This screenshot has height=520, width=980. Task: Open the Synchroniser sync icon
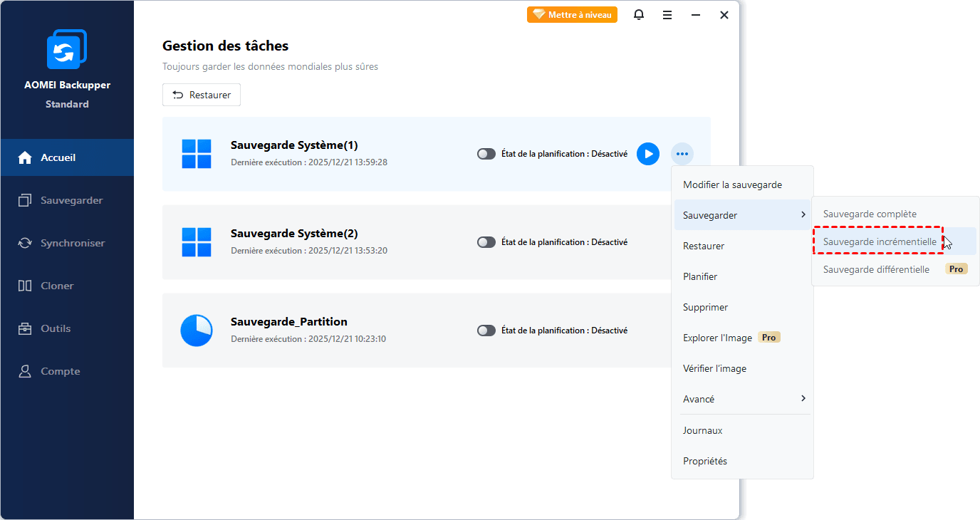[x=25, y=244]
